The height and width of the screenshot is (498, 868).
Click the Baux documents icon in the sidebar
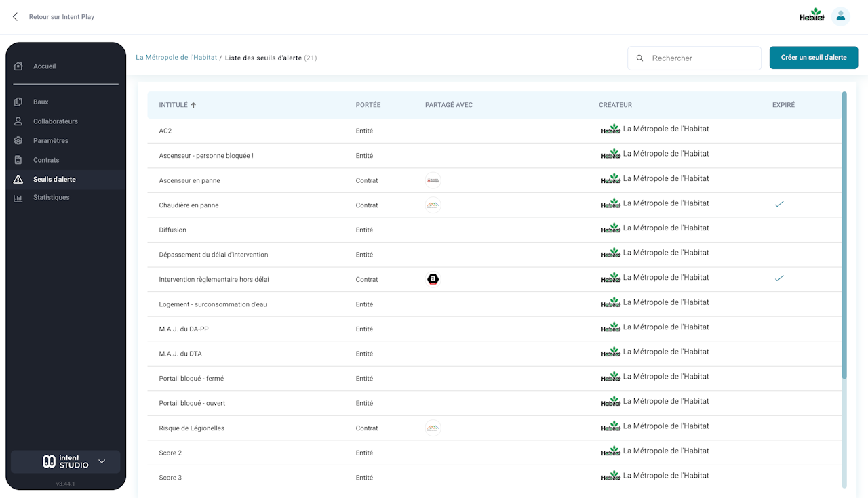point(18,102)
